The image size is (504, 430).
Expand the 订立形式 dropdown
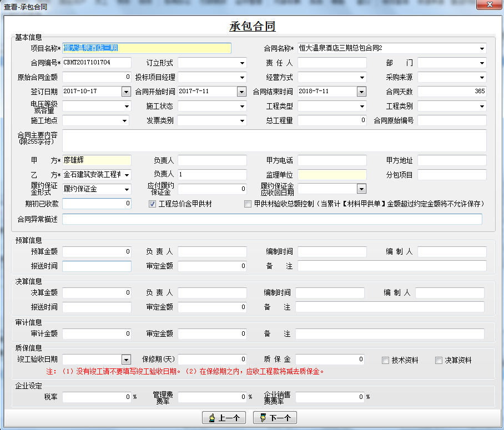[242, 63]
